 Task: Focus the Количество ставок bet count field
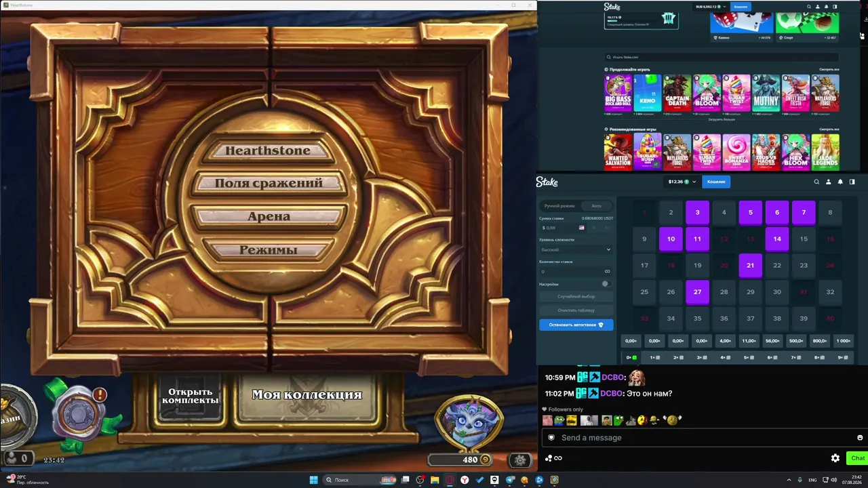pyautogui.click(x=576, y=272)
